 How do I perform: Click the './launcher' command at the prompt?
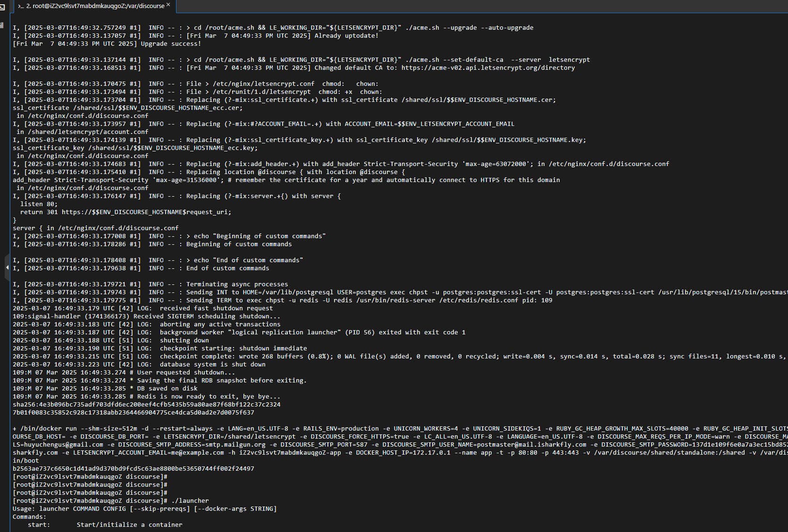pyautogui.click(x=190, y=501)
